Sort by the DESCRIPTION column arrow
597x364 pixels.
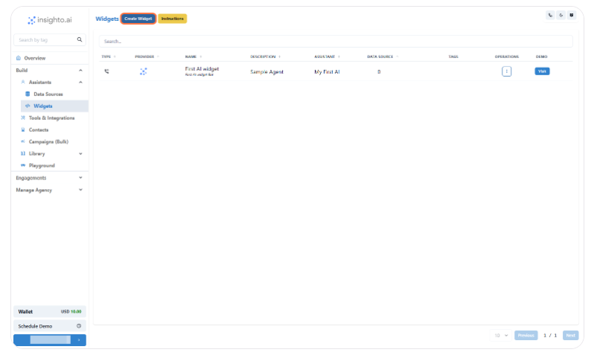[x=279, y=57]
